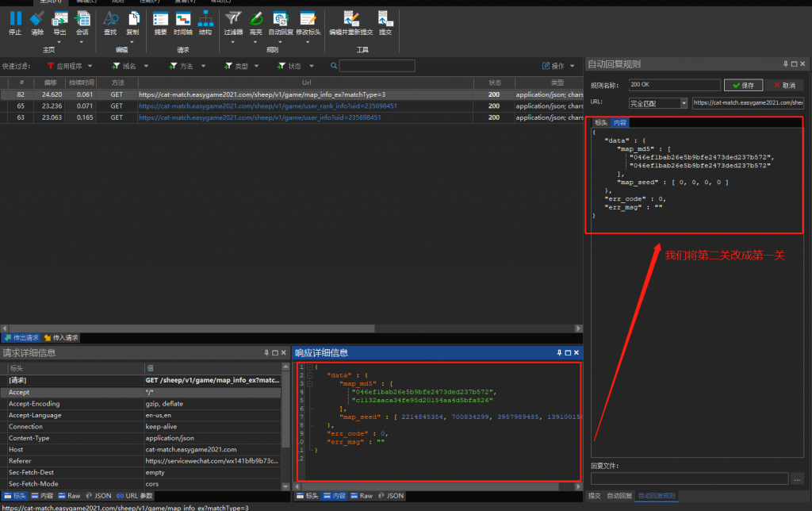
Task: Expand the 应用程序 quick filter dropdown
Action: tap(90, 66)
